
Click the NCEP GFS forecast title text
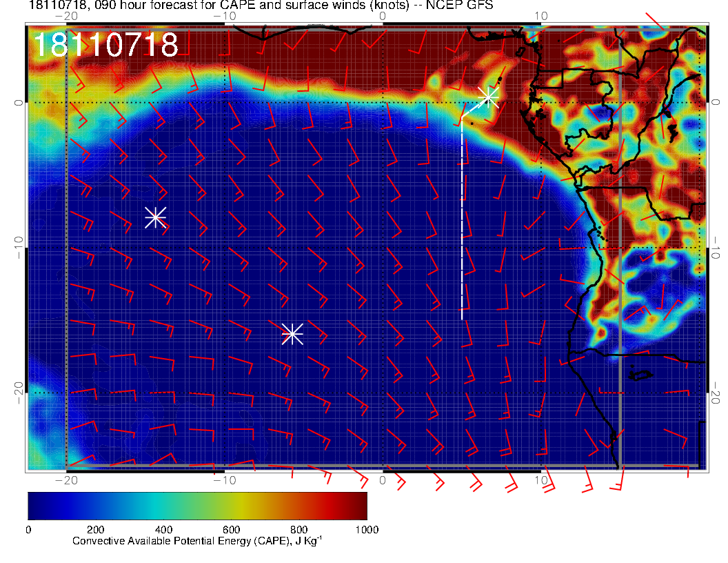[x=261, y=6]
